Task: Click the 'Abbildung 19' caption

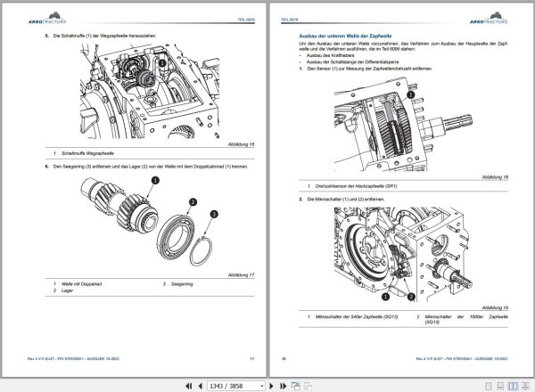Action: click(x=495, y=307)
